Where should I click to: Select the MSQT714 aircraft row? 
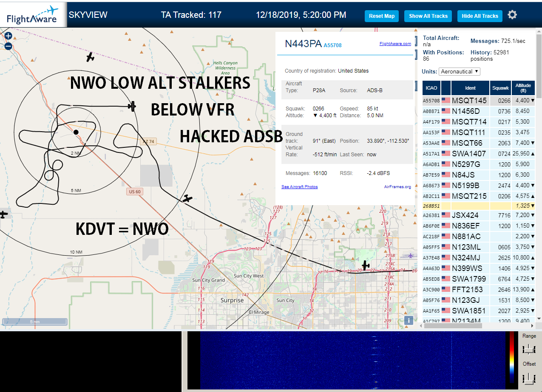[x=479, y=122]
